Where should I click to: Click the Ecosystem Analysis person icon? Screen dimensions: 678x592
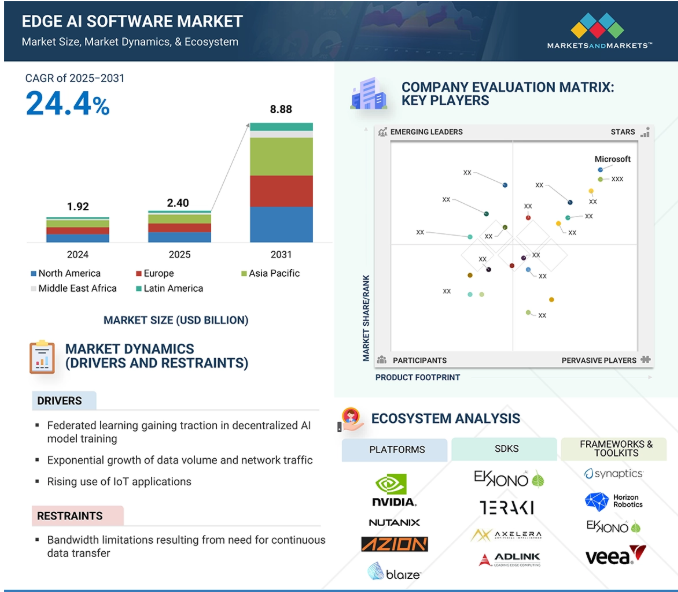point(351,419)
